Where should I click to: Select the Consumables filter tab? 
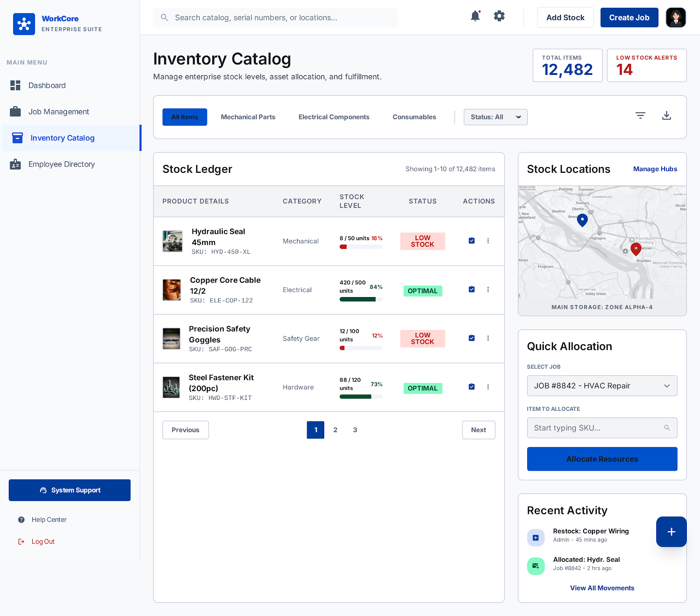click(414, 117)
